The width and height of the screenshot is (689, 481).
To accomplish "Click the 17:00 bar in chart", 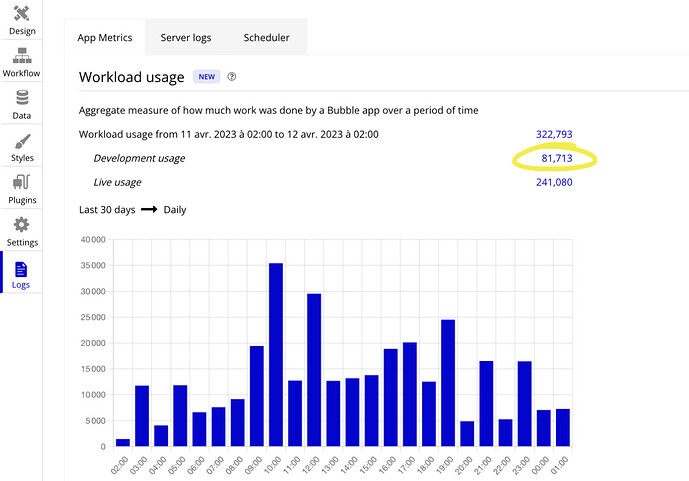I will tap(410, 394).
